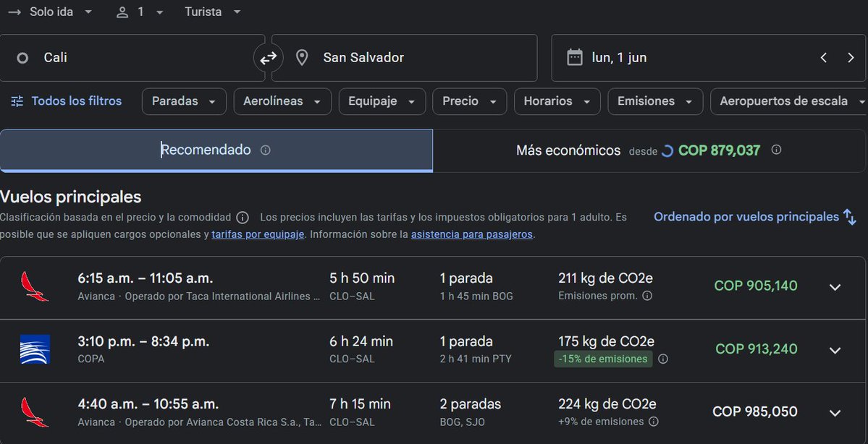Click the filter sliders icon
The image size is (868, 444).
[x=17, y=101]
